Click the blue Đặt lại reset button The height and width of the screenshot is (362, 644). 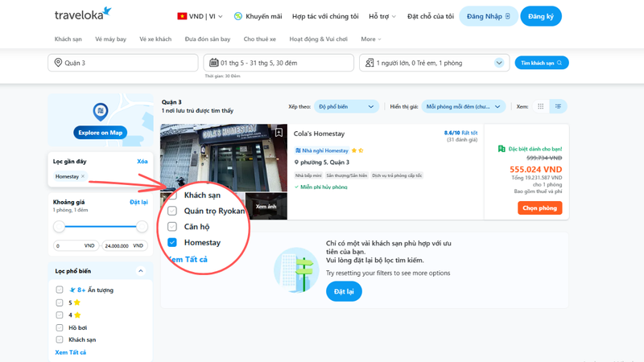[344, 291]
